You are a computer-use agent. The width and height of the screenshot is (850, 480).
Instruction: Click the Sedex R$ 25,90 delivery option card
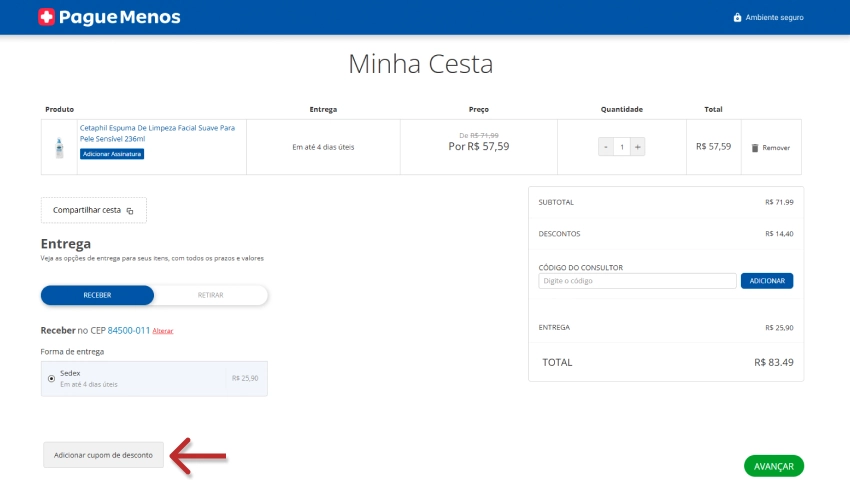point(154,378)
